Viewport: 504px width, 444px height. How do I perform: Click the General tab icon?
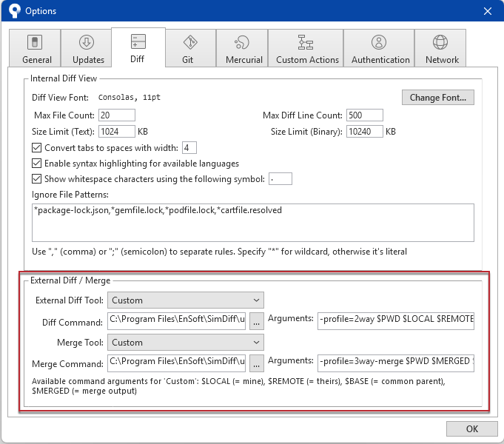tap(35, 42)
